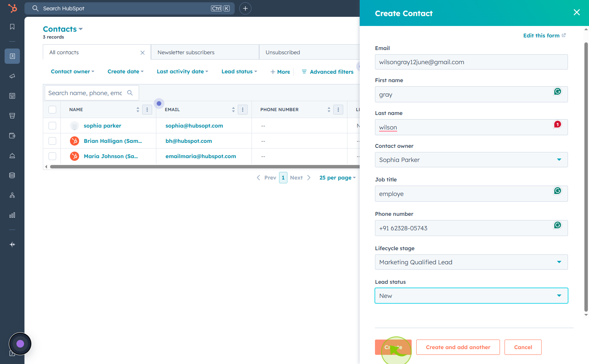
Task: Switch to the Unsubscribed tab
Action: [310, 52]
